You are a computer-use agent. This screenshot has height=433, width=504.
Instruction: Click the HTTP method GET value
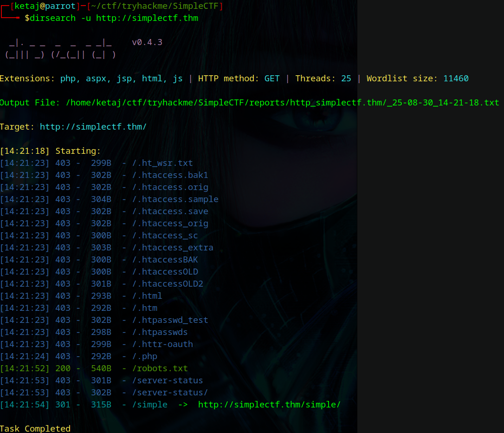[x=272, y=79]
